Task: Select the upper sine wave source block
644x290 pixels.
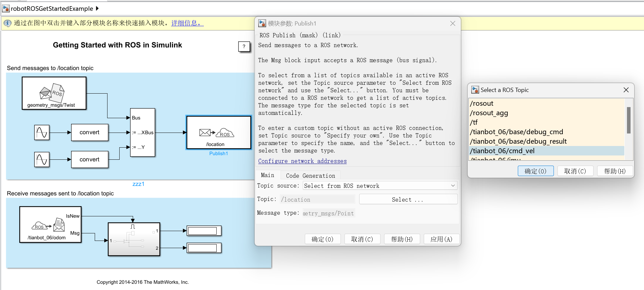Action: 42,133
